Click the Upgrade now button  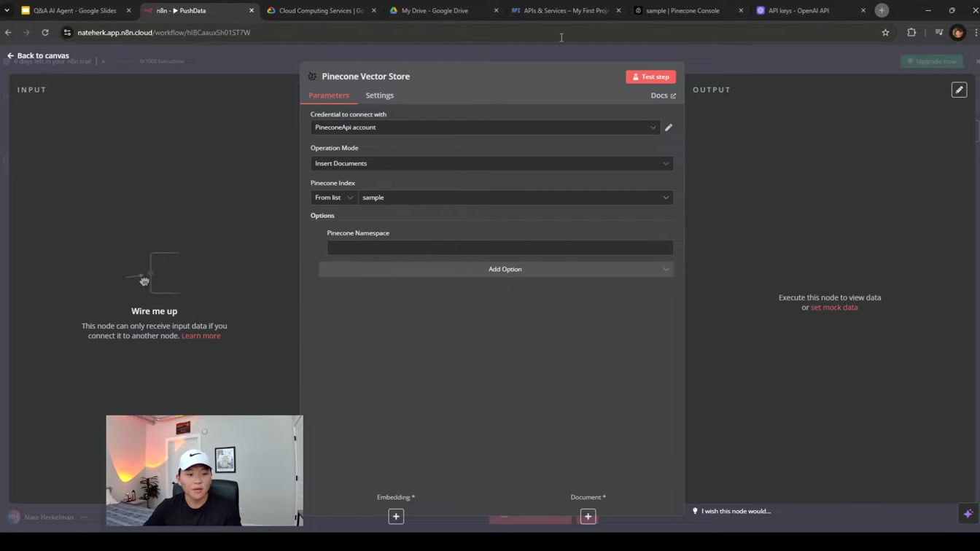point(932,61)
